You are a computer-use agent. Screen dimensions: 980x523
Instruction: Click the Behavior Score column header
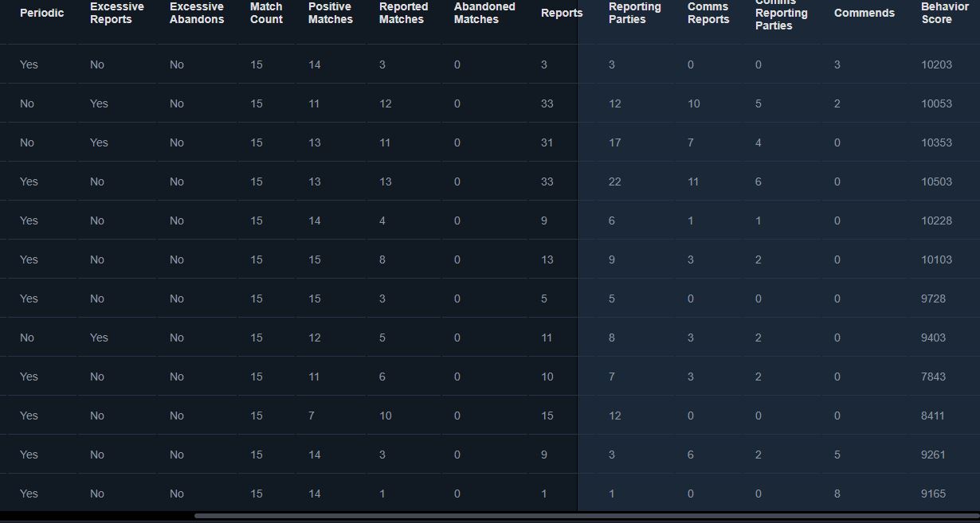click(944, 13)
